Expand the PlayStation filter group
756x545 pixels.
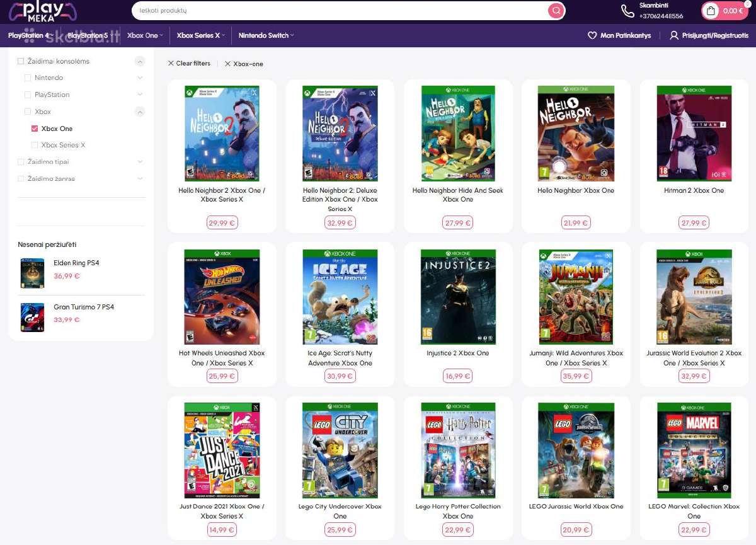(x=140, y=95)
